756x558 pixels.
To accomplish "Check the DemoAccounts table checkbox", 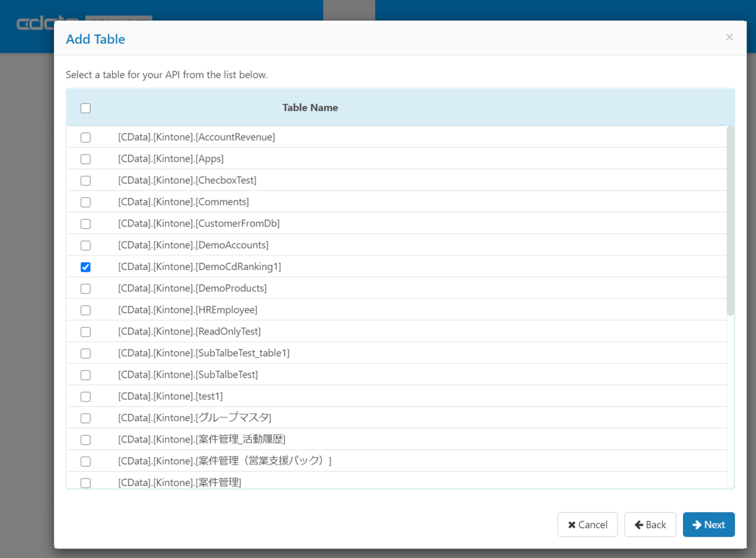I will [x=86, y=245].
